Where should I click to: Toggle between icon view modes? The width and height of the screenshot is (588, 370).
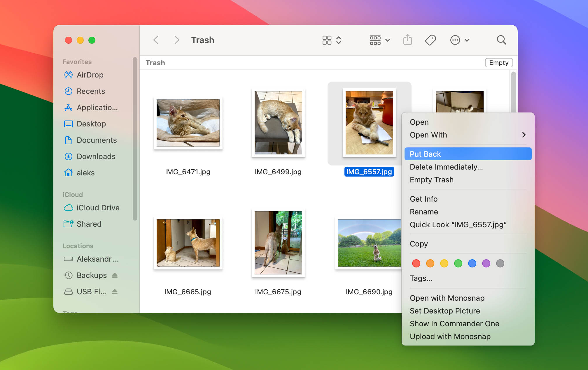point(332,40)
